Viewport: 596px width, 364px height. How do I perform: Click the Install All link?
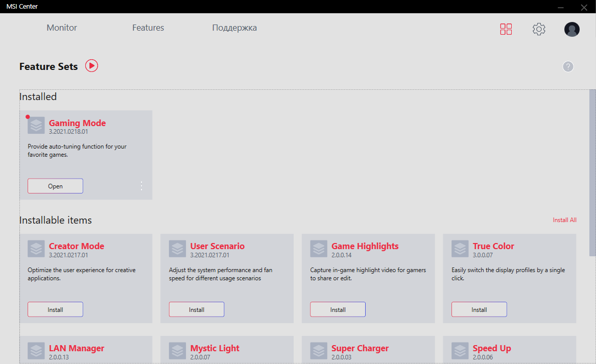[564, 220]
